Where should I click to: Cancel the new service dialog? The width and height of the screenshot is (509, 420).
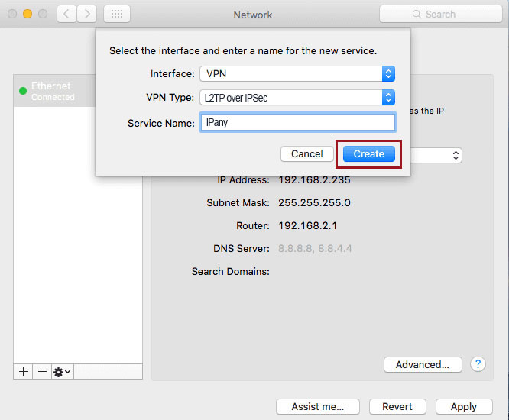point(306,154)
